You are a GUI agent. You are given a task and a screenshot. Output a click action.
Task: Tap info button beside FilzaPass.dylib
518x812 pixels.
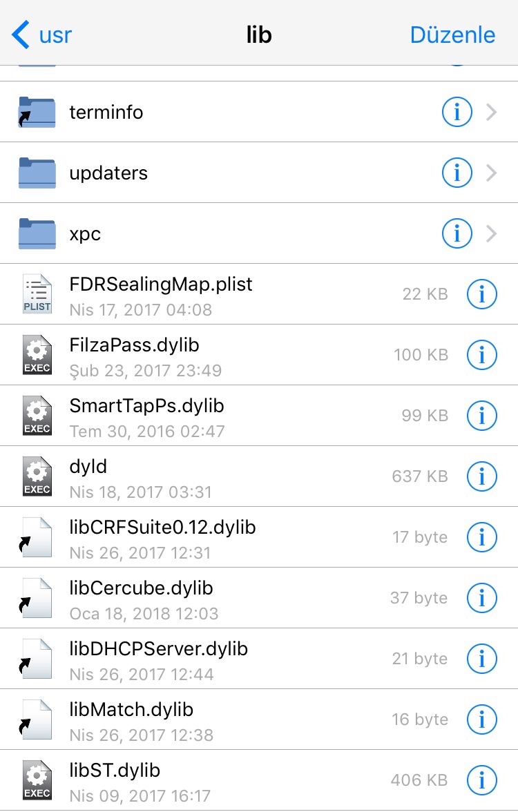(x=482, y=355)
